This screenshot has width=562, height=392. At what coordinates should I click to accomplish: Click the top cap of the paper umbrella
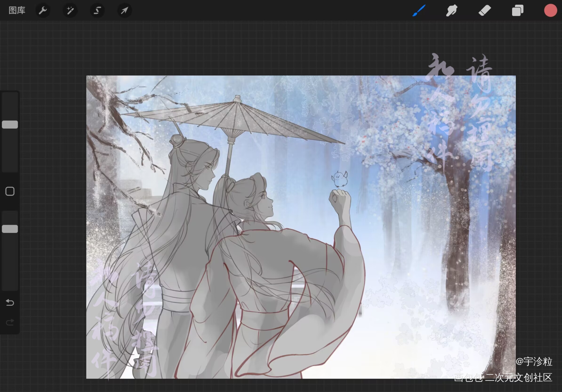(237, 99)
